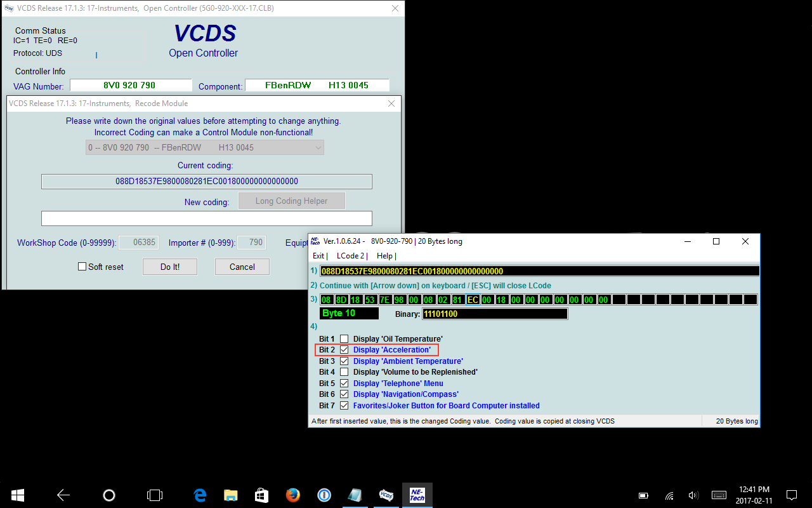Toggle Bit 6 'Navigation/Compass' checkbox
Screen dimensions: 812x508
tap(344, 394)
